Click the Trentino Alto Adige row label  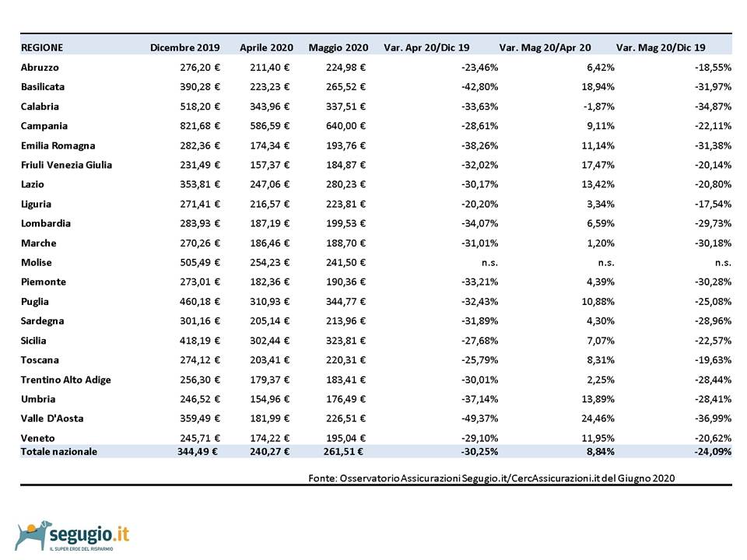click(x=65, y=380)
